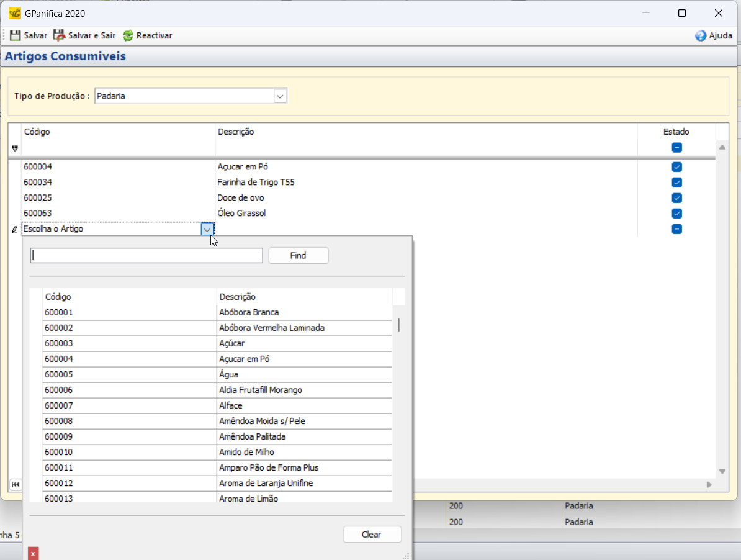This screenshot has width=741, height=560.
Task: Click the red x icon below list
Action: click(x=34, y=553)
